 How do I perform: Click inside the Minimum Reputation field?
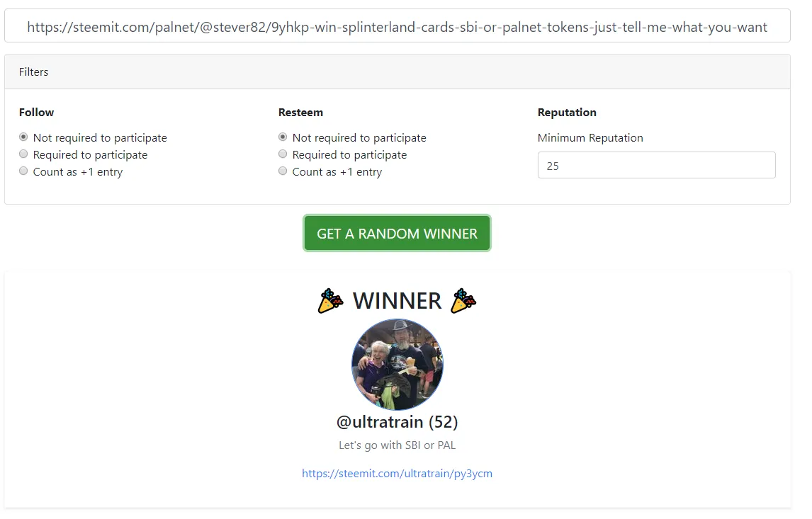coord(655,165)
